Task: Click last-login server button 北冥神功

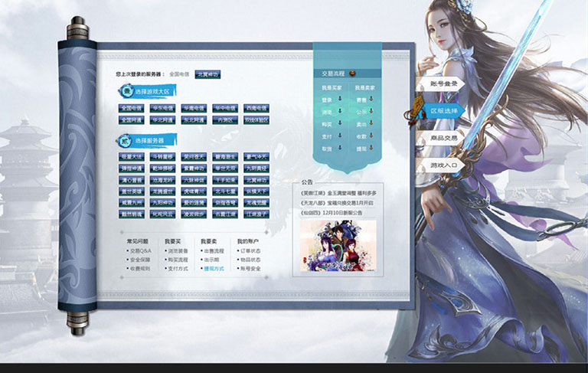Action: coord(207,74)
